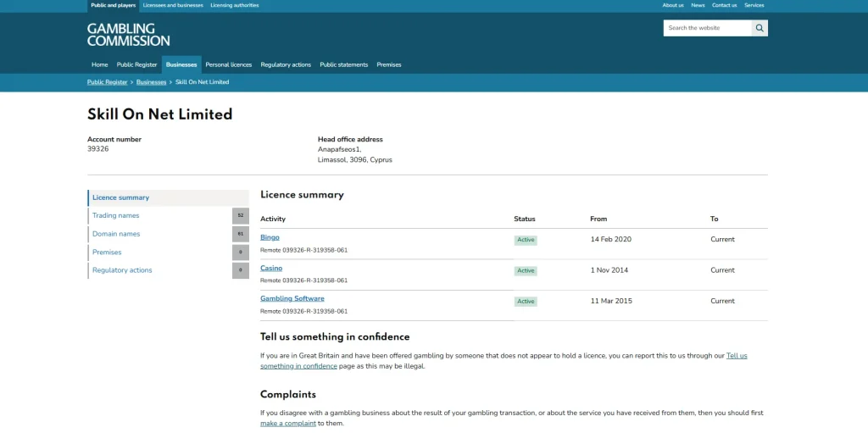Open Public Register in navigation bar

tap(136, 64)
